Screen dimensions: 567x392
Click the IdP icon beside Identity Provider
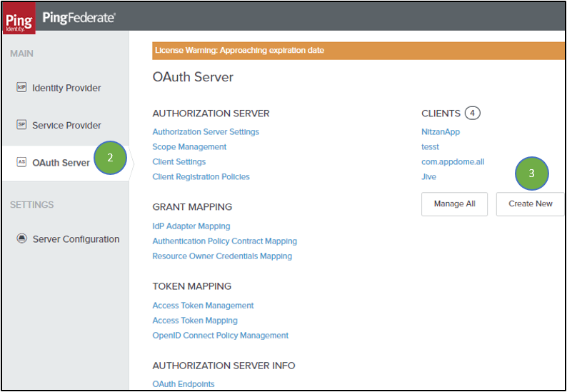[21, 87]
